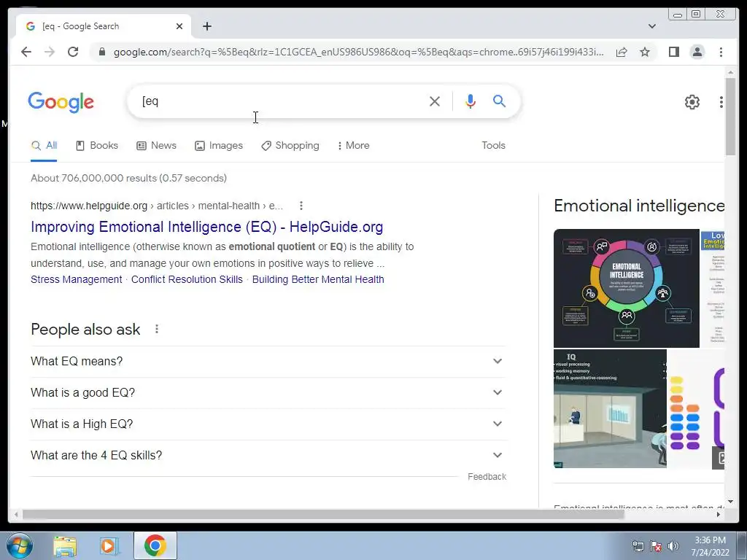Launch Windows Media Player from taskbar
This screenshot has height=560, width=747.
click(x=109, y=546)
